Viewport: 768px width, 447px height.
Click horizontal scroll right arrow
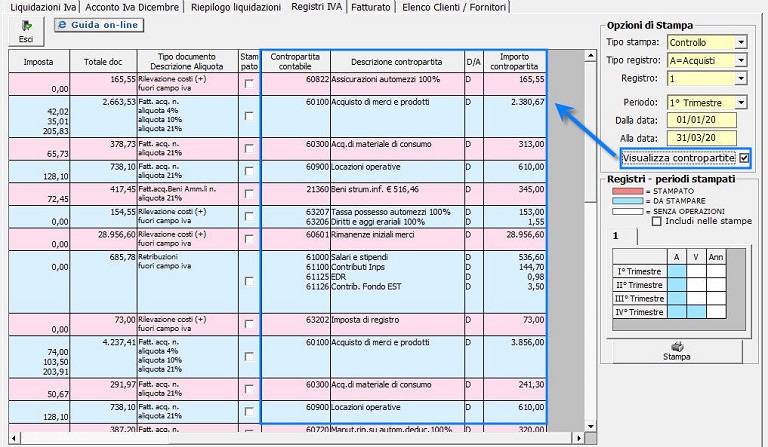pyautogui.click(x=579, y=438)
